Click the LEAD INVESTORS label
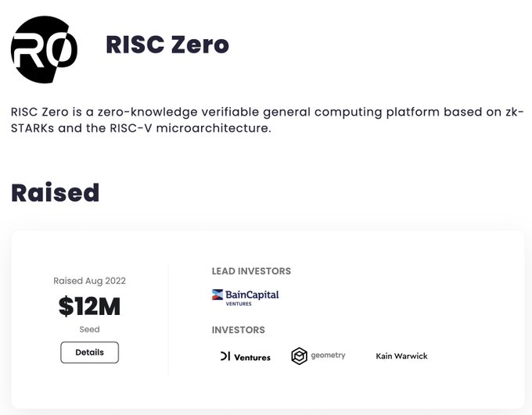This screenshot has height=415, width=532. coord(251,271)
